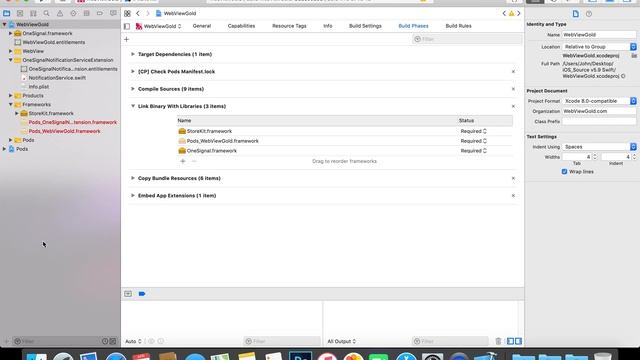Open the Test navigator

(73, 13)
